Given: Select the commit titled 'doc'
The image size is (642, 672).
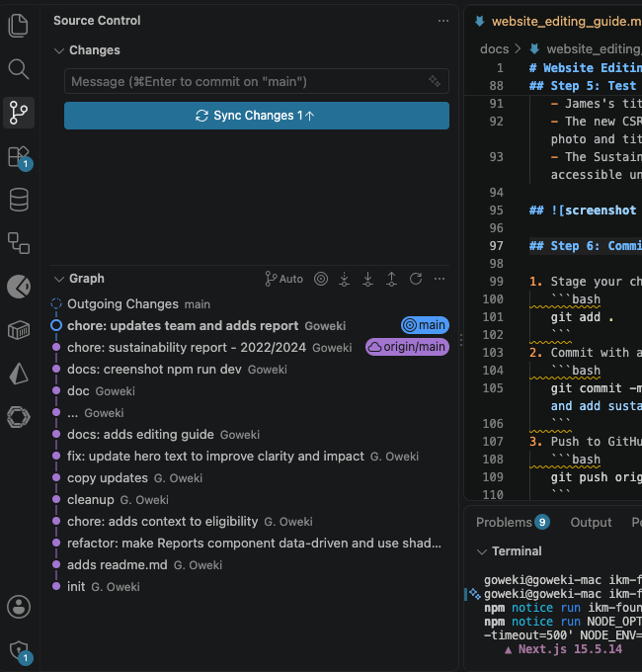Looking at the screenshot, I should [250, 391].
